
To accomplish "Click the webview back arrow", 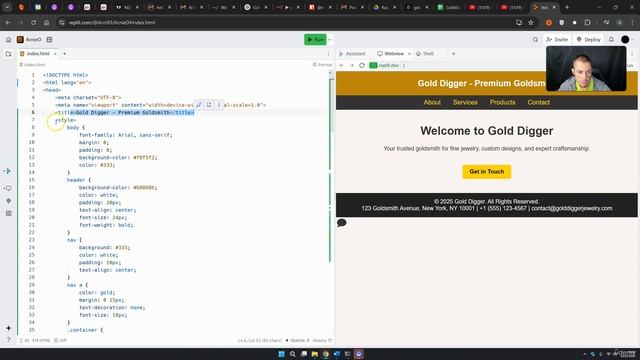I will 342,65.
